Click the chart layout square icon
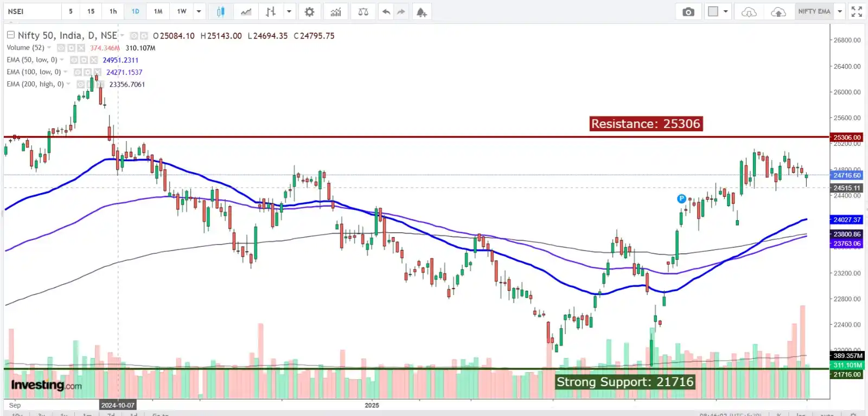 (713, 11)
